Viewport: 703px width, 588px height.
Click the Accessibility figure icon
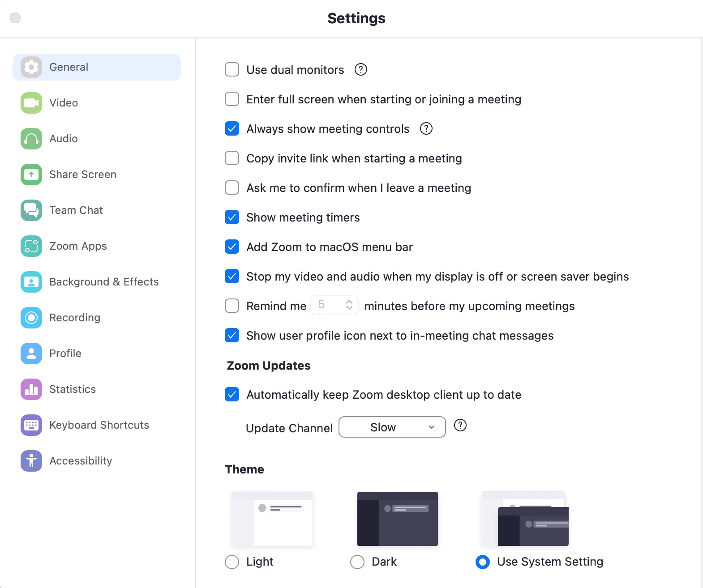(31, 461)
